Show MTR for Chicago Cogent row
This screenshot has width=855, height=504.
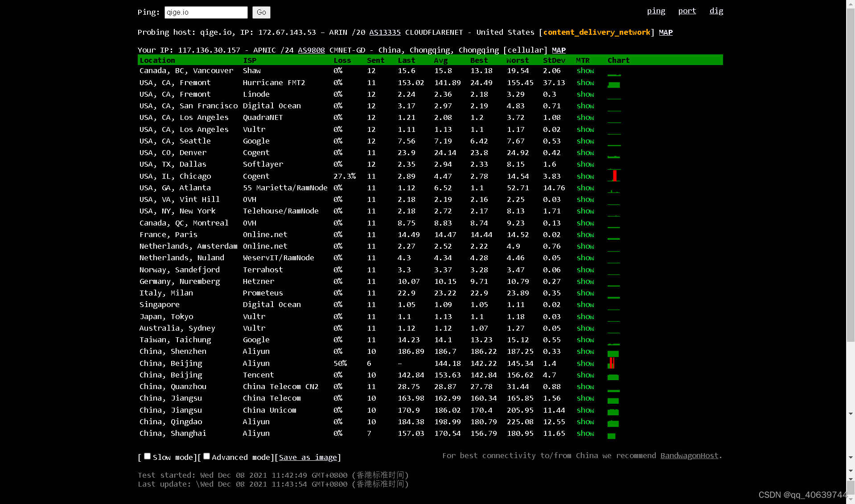[x=585, y=176]
